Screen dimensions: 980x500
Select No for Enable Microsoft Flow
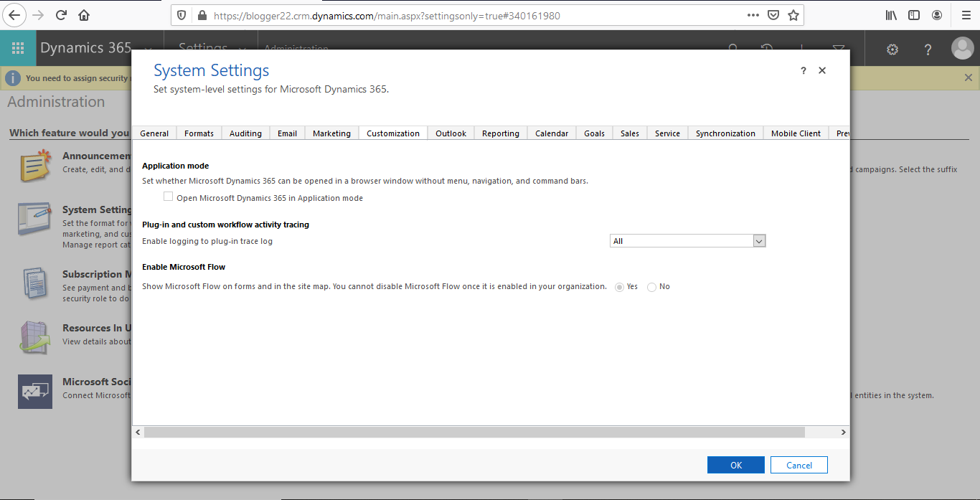click(653, 286)
